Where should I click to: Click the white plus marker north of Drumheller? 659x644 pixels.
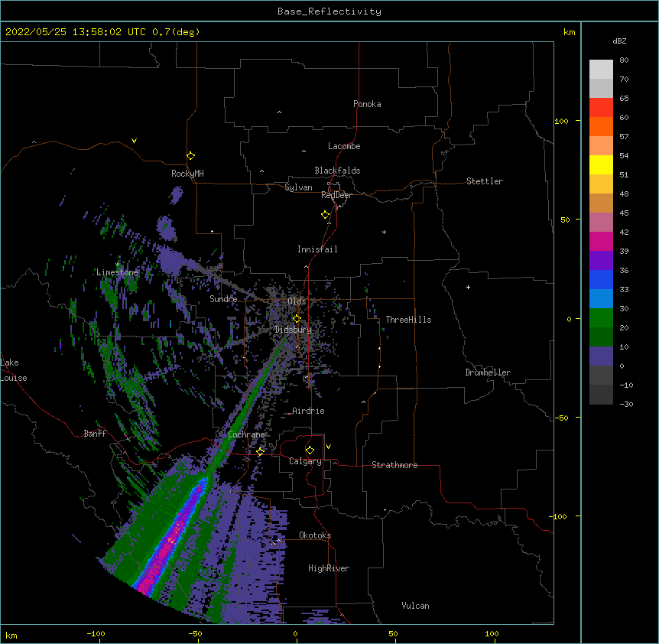pyautogui.click(x=468, y=287)
